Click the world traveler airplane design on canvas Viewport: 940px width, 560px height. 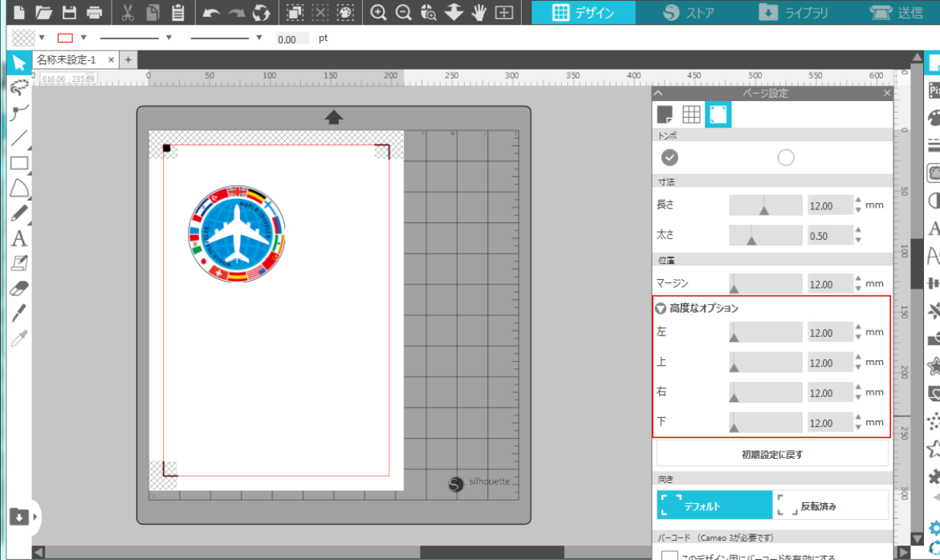(x=237, y=233)
